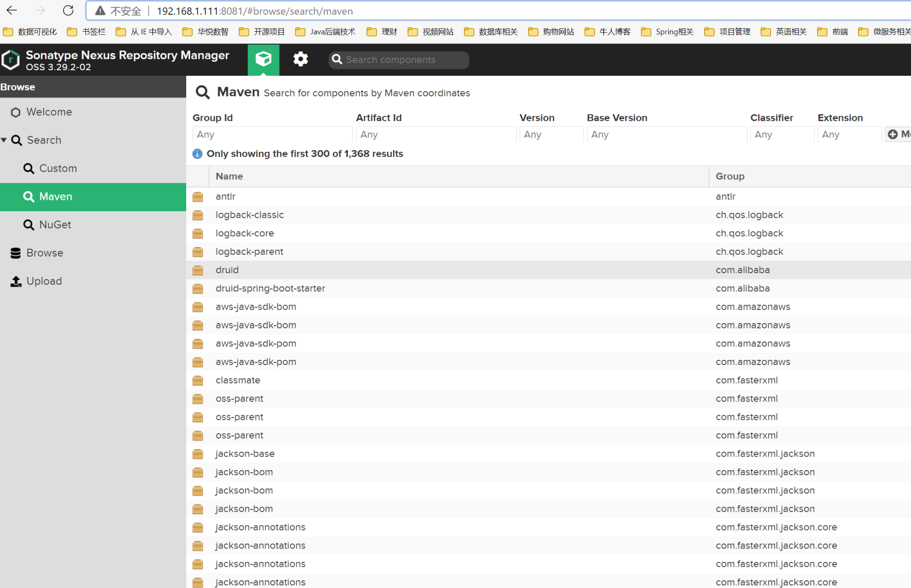Open server administration gear icon

pos(301,59)
